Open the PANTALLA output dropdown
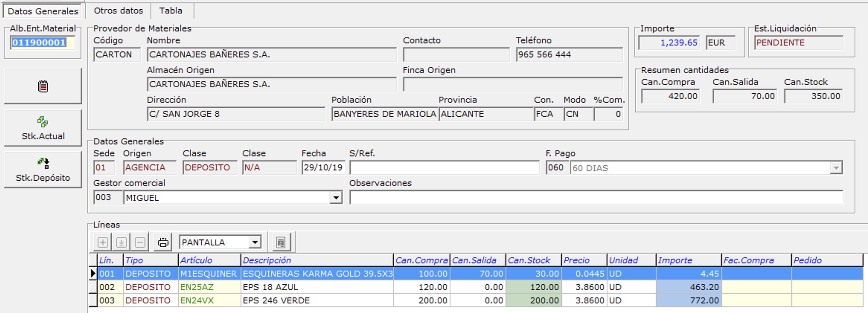Image resolution: width=868 pixels, height=313 pixels. pyautogui.click(x=255, y=242)
